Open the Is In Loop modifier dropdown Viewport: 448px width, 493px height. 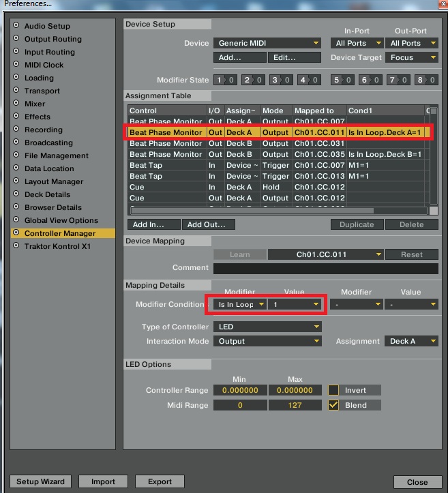(x=240, y=304)
